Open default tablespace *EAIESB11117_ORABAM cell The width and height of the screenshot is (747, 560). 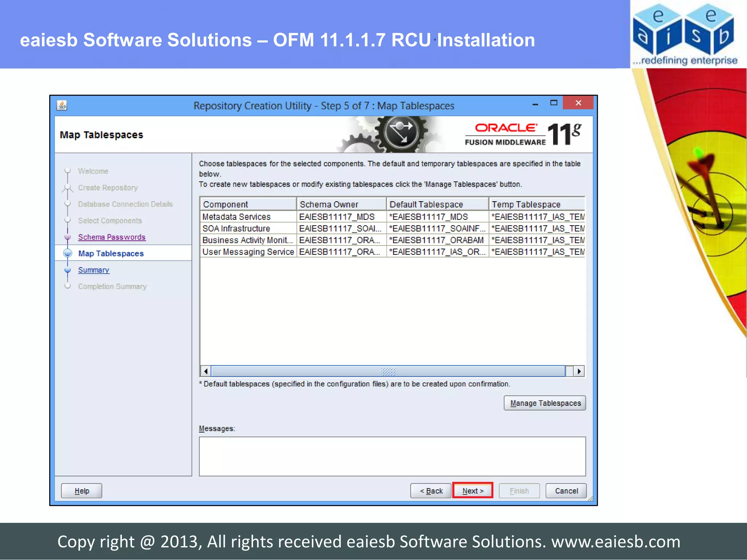pyautogui.click(x=438, y=240)
